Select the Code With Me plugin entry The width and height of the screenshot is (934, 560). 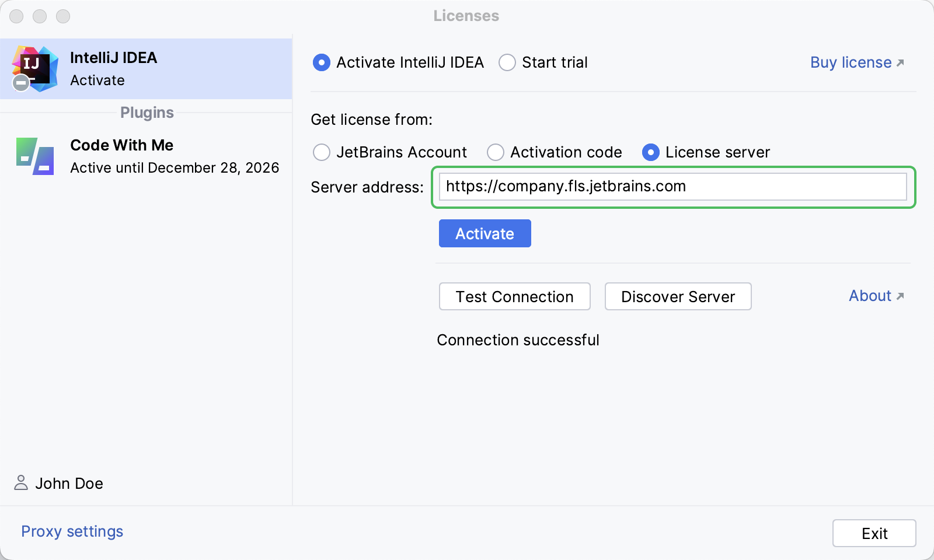tap(146, 156)
